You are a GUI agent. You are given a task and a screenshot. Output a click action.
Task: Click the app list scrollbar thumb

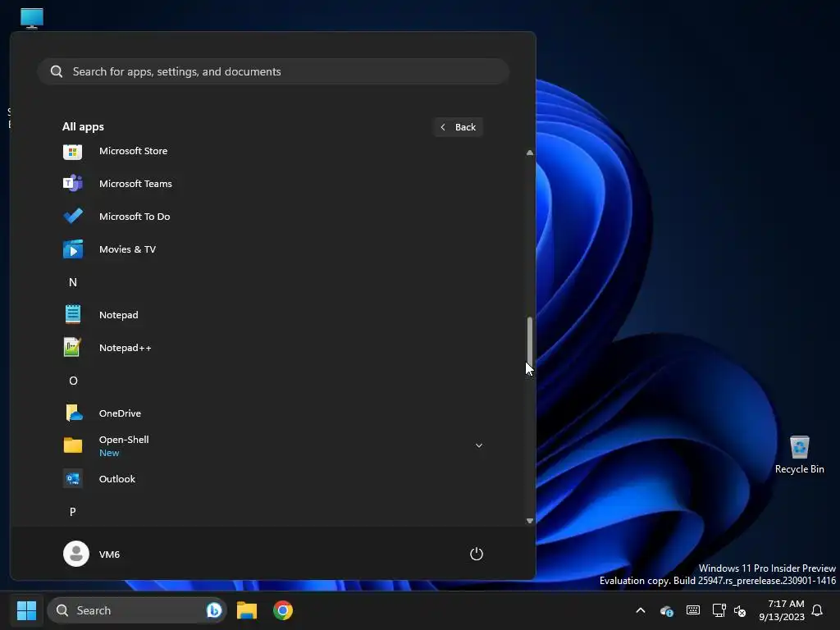pyautogui.click(x=530, y=340)
